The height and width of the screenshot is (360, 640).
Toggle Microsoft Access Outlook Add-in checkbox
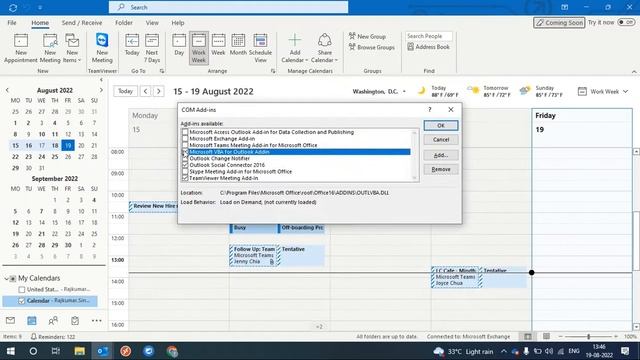point(185,132)
